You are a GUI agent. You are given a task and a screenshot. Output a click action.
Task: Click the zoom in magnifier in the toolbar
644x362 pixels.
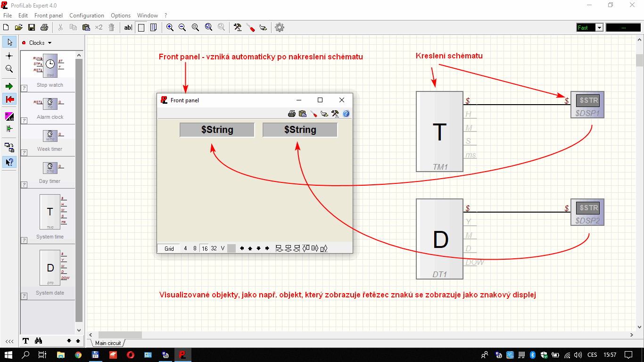tap(170, 27)
